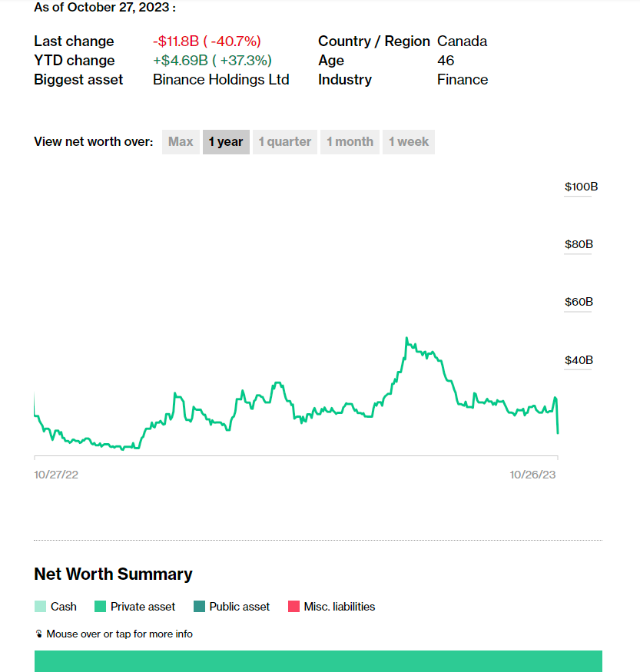Show net worth over 1 week
The width and height of the screenshot is (640, 672).
pos(408,142)
